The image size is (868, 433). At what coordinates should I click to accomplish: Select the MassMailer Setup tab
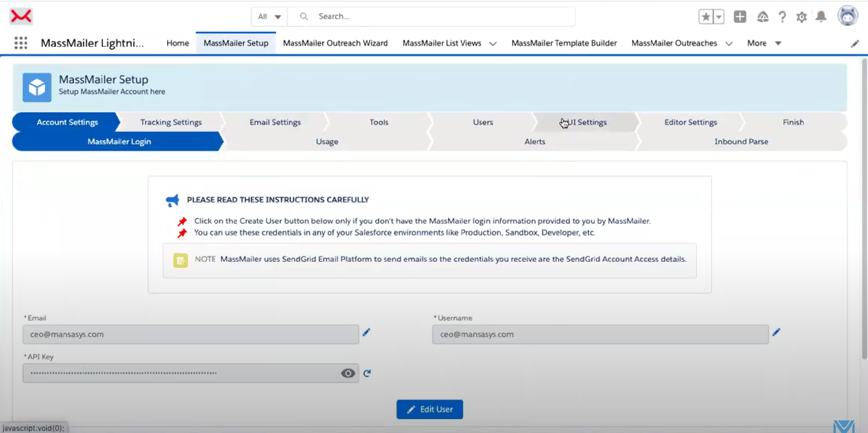click(x=236, y=43)
